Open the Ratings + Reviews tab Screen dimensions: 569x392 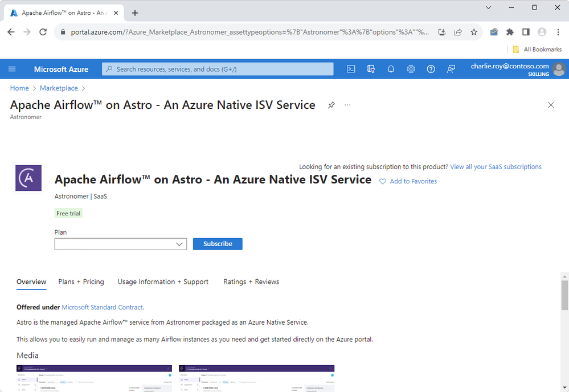point(251,281)
